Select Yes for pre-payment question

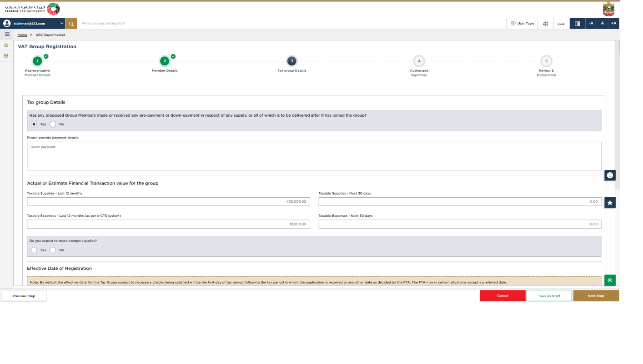[x=34, y=124]
